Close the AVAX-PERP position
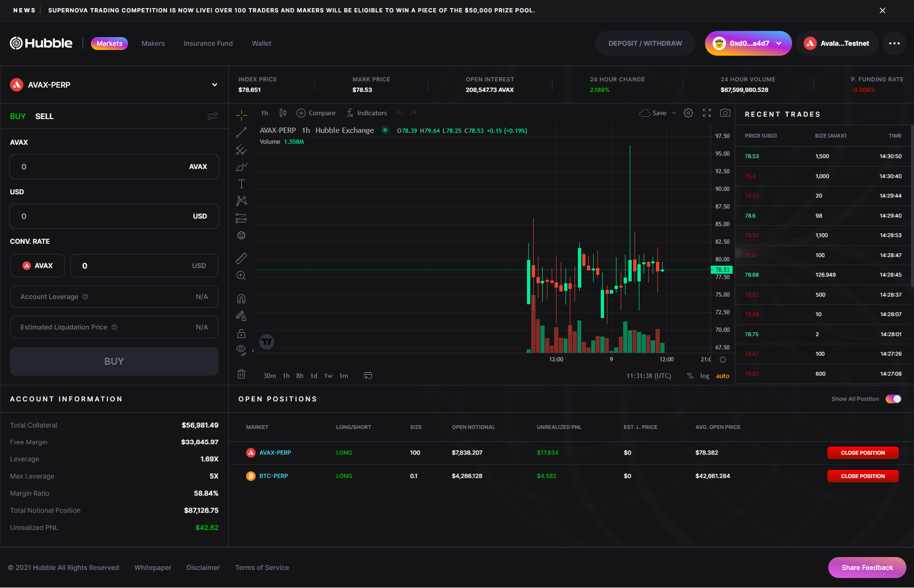This screenshot has width=914, height=588. coord(863,453)
